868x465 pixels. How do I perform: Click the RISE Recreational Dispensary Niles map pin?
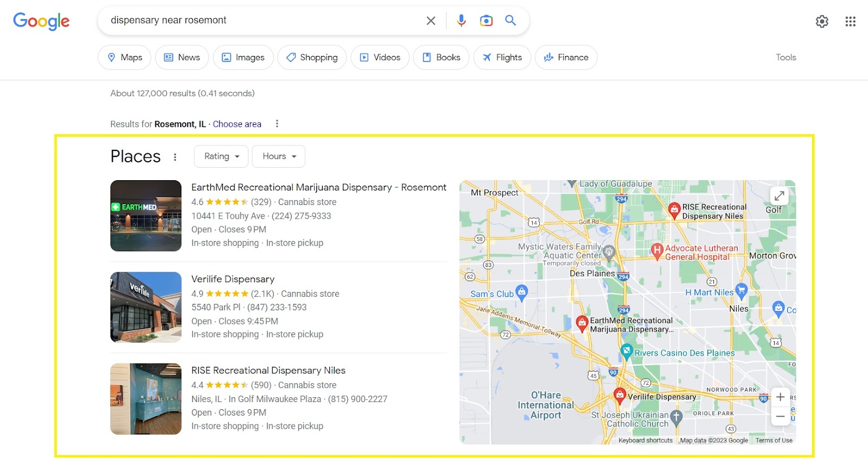674,210
